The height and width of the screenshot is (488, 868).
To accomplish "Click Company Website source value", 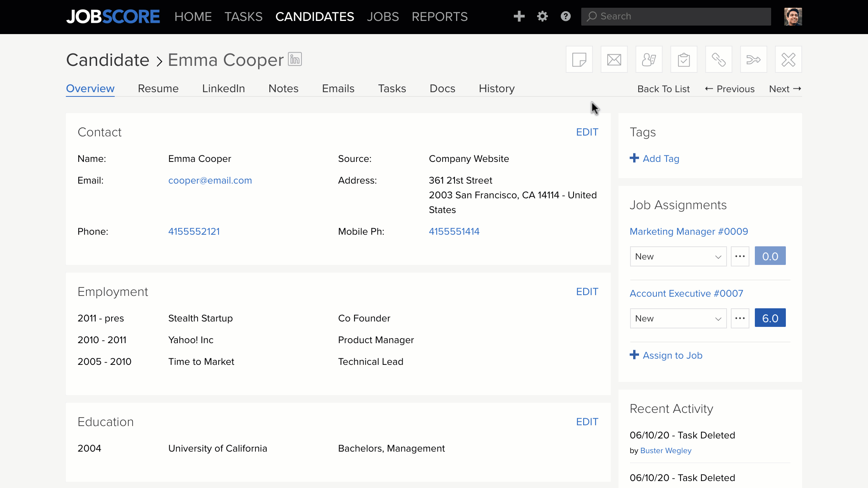I will pos(469,159).
